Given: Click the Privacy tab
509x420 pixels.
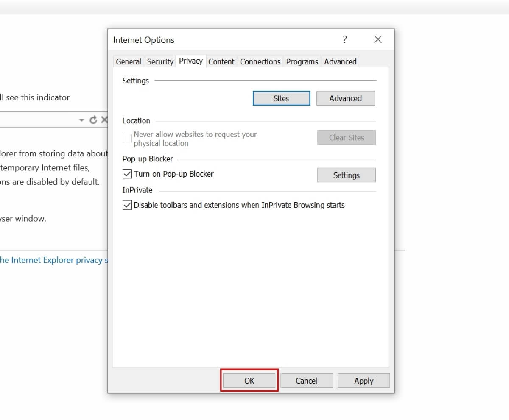Looking at the screenshot, I should tap(190, 61).
